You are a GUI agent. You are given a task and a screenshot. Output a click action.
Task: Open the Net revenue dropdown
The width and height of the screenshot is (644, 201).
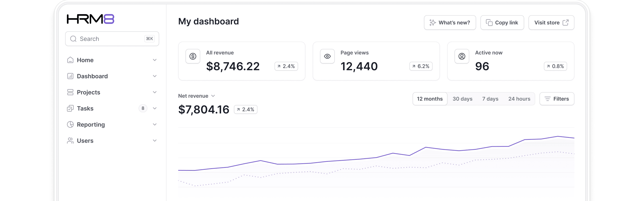tap(196, 96)
